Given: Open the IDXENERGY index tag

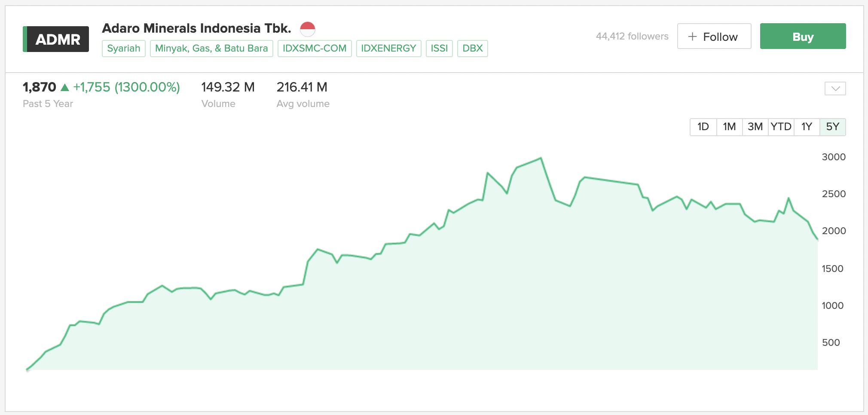Looking at the screenshot, I should 388,49.
